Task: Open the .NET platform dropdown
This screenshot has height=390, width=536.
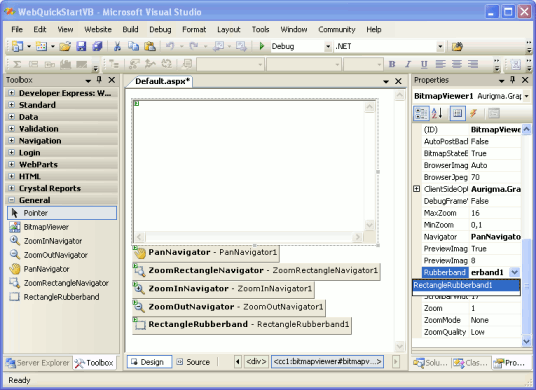Action: point(440,46)
